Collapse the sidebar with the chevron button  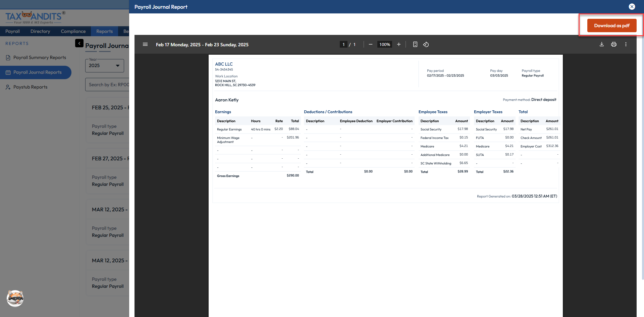79,43
